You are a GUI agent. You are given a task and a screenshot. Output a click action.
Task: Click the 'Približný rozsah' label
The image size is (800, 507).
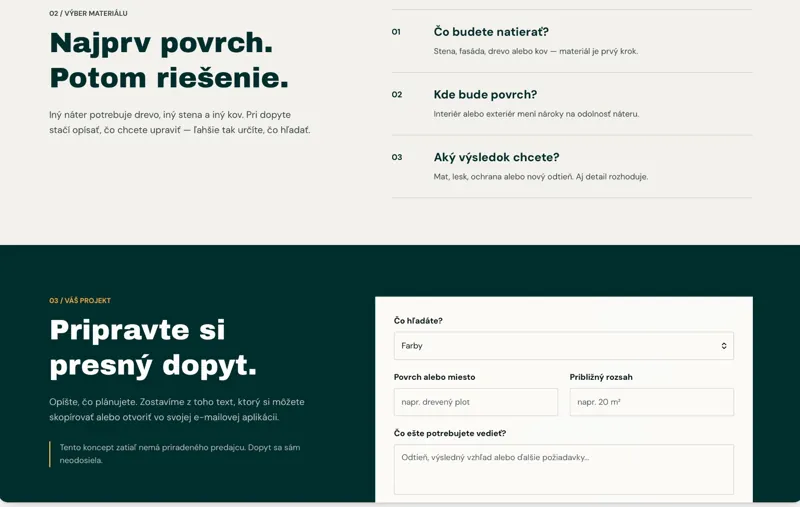(x=601, y=377)
